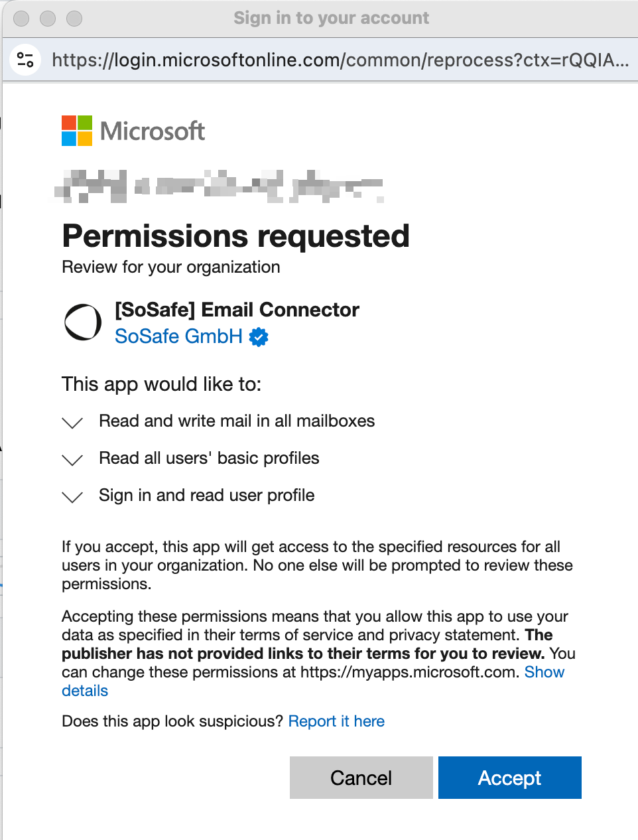Viewport: 638px width, 840px height.
Task: Close the sign-in window with red button
Action: coord(21,19)
